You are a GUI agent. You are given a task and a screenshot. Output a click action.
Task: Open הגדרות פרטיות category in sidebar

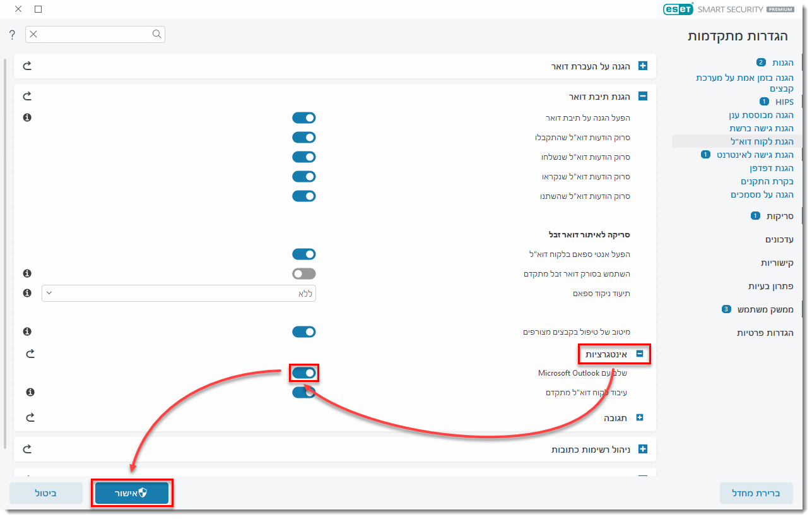click(765, 333)
